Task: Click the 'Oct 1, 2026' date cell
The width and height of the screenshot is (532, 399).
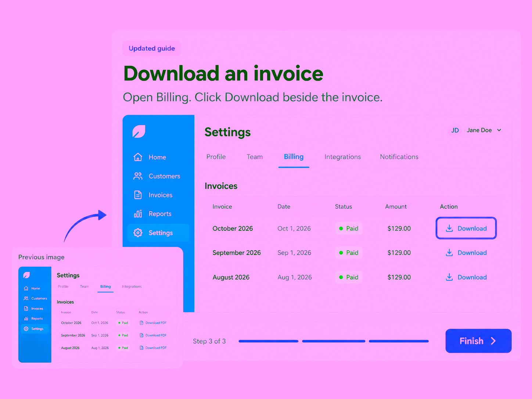Action: coord(294,229)
